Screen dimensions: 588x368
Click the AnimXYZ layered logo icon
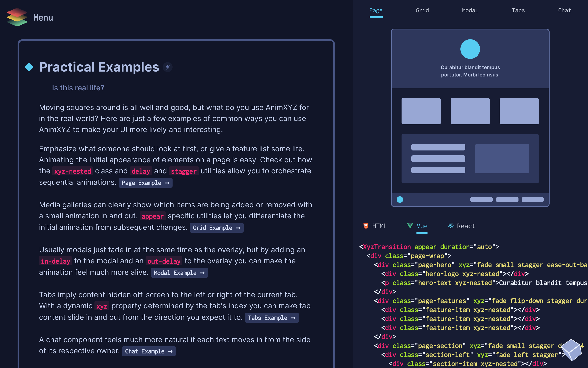click(x=17, y=17)
